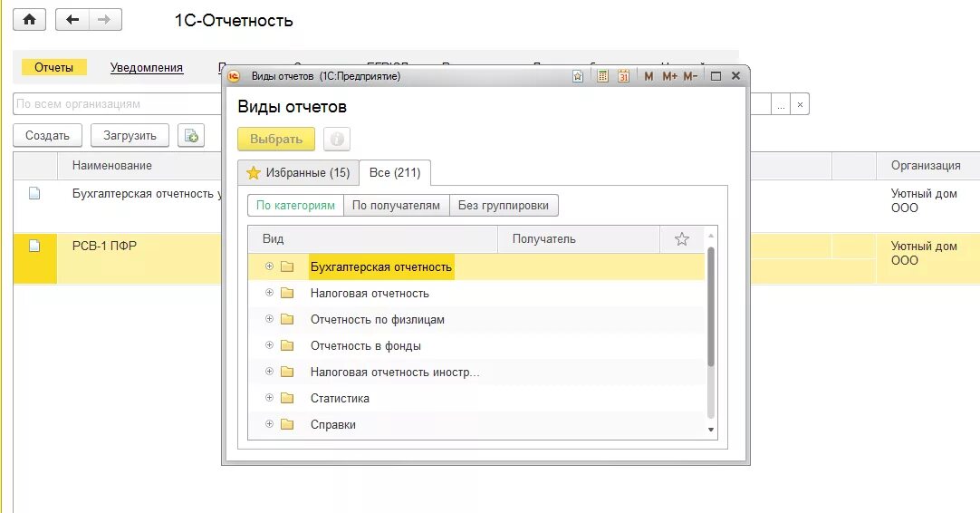Select the Отчетность в фонды row text

coord(366,345)
